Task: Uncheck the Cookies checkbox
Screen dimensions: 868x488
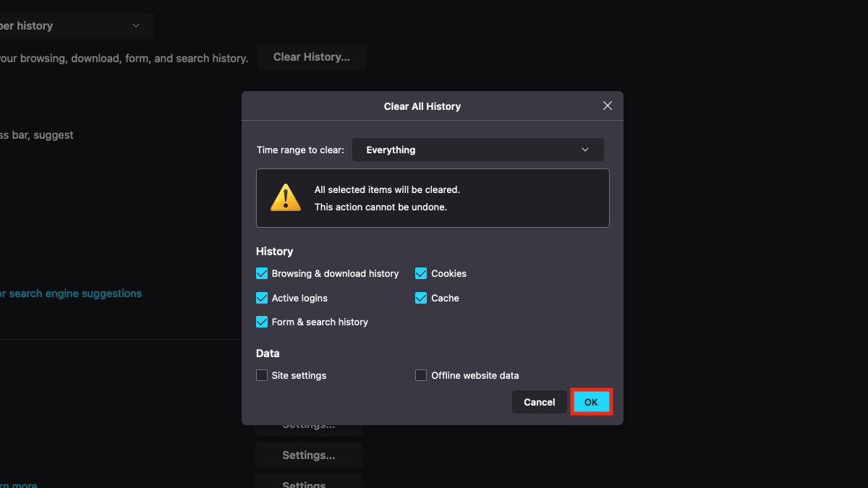Action: click(421, 273)
